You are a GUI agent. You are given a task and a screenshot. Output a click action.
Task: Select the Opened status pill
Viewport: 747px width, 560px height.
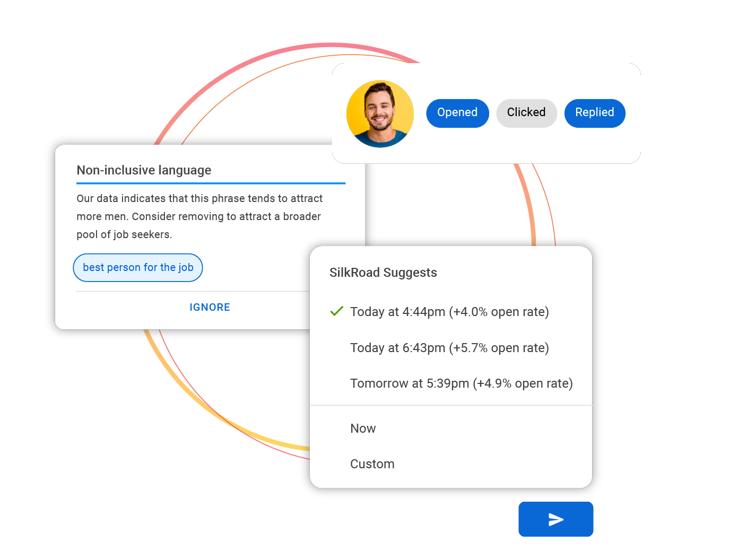click(x=457, y=113)
